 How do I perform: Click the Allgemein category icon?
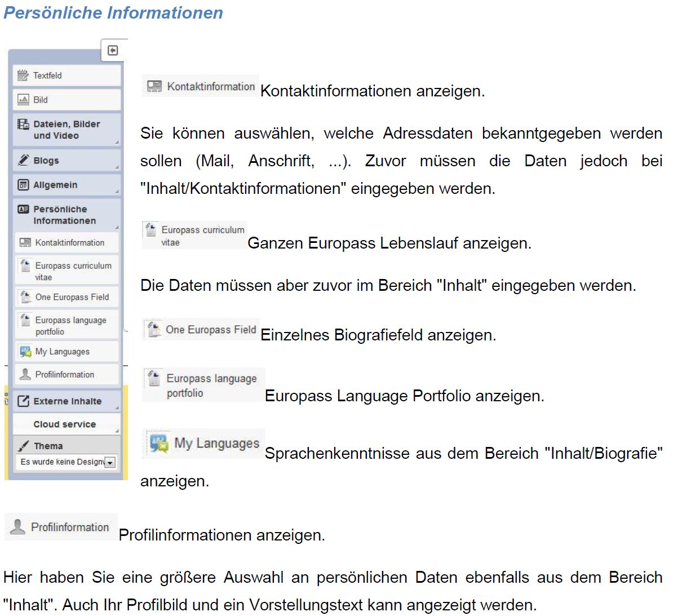23,185
